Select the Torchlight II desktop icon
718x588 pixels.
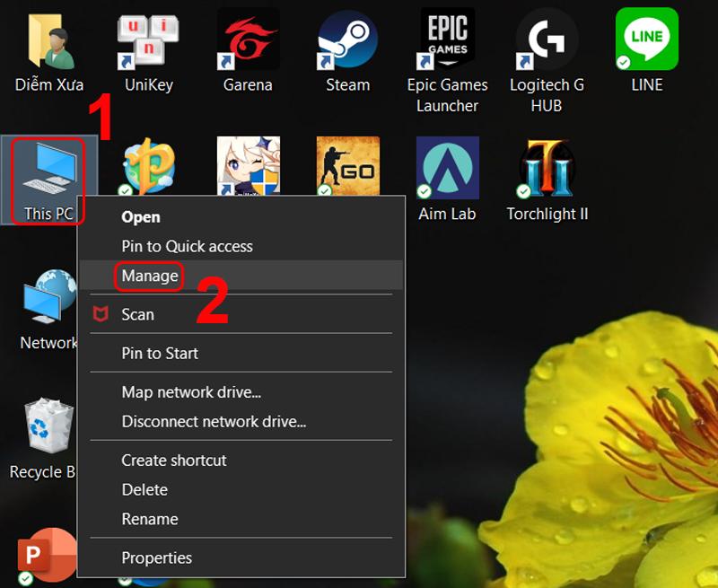[x=547, y=169]
